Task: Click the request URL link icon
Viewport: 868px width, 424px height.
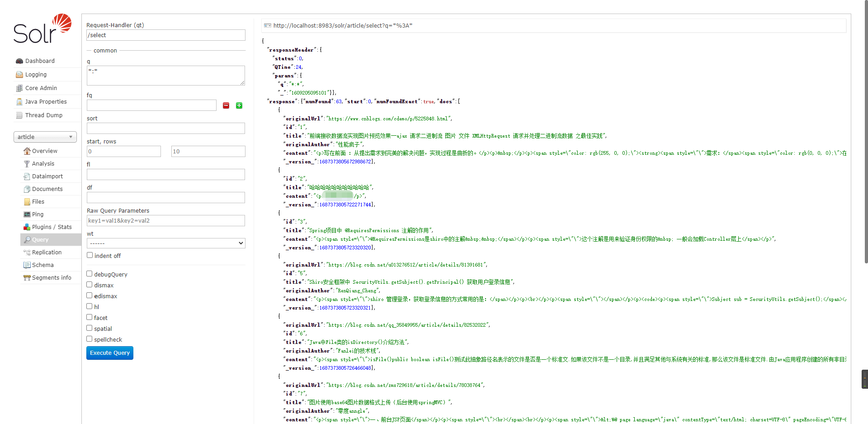Action: pos(268,25)
